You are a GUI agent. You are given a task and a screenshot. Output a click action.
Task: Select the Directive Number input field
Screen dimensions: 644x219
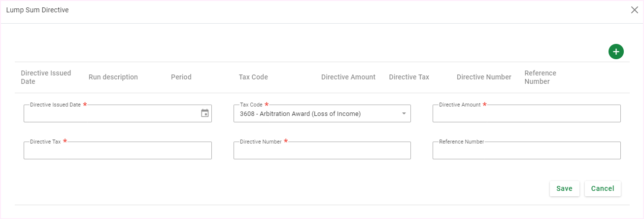point(322,151)
